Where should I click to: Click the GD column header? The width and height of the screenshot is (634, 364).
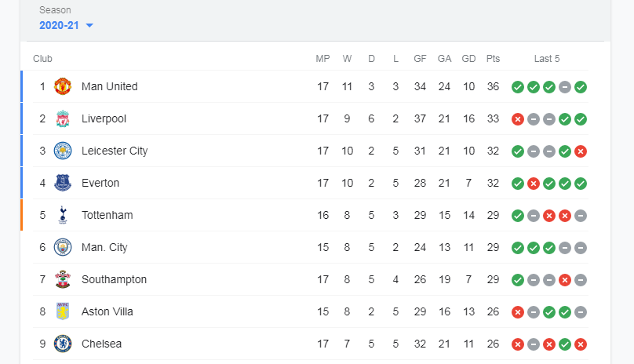click(x=468, y=59)
